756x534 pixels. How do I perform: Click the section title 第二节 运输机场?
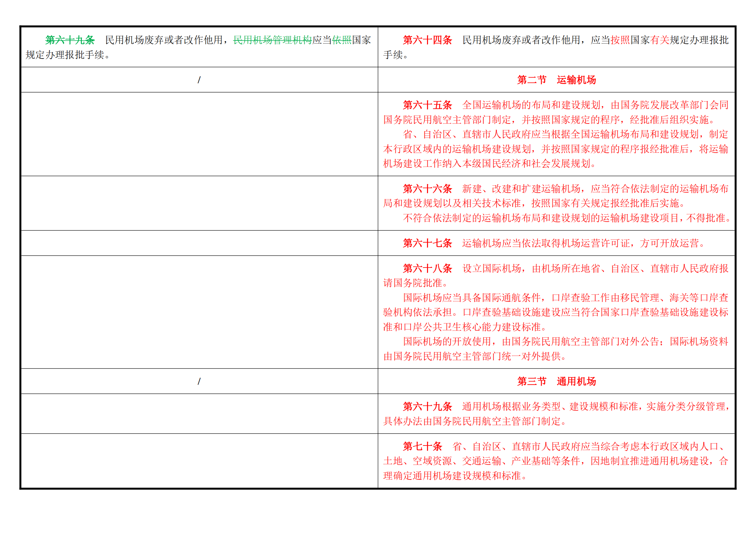[x=557, y=80]
